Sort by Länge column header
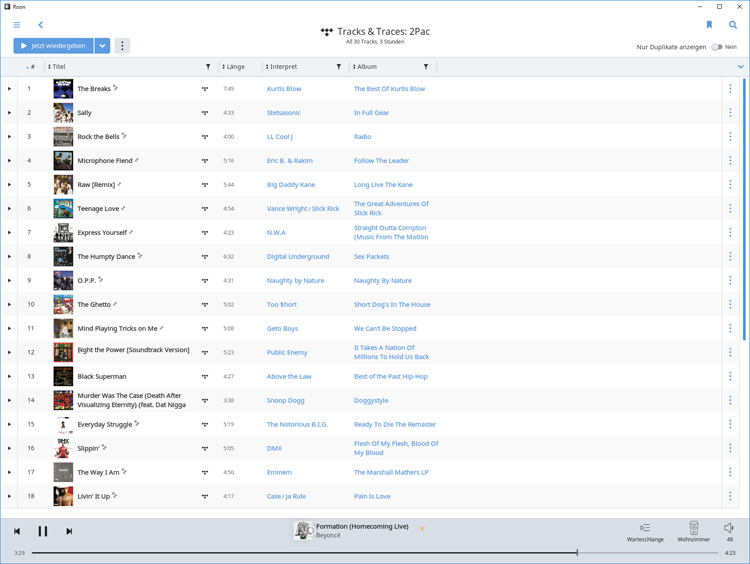Viewport: 750px width, 564px height. [x=233, y=66]
